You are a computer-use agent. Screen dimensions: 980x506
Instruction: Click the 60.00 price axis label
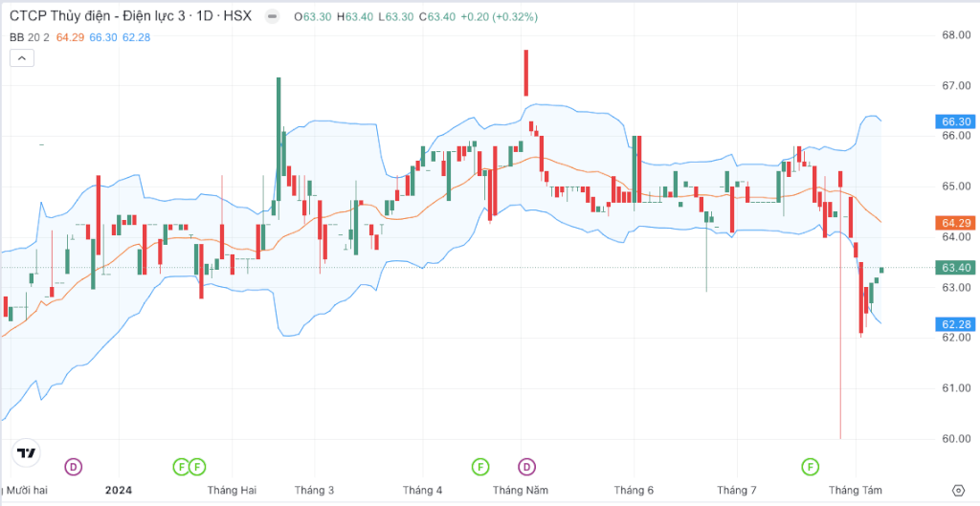(956, 439)
